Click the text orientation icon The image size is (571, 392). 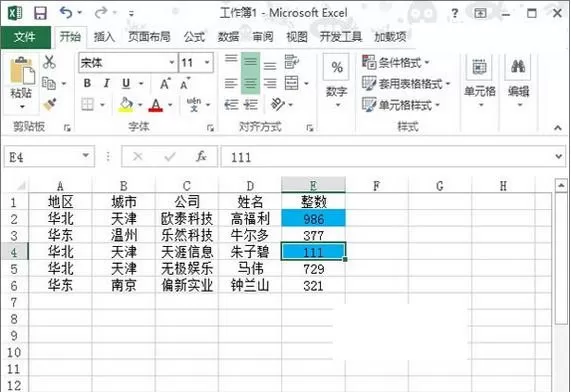point(277,104)
